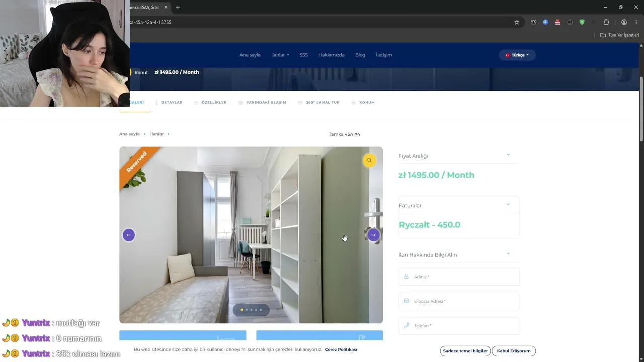The width and height of the screenshot is (644, 362).
Task: Collapse the Faturalar section
Action: (x=508, y=204)
